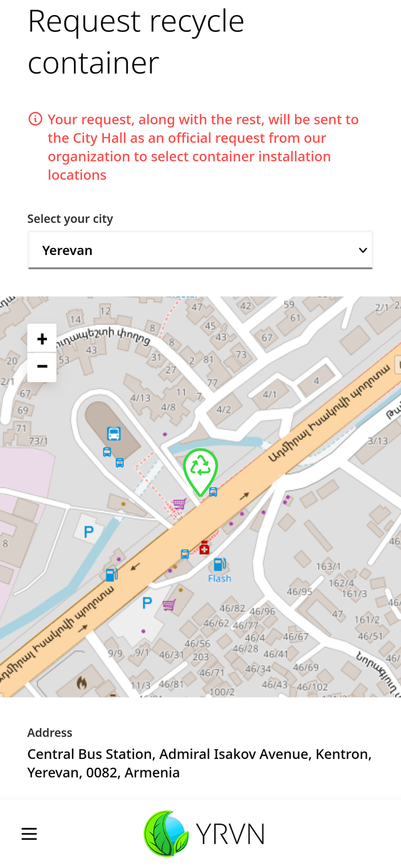
Task: Click the green recycle location marker
Action: pos(200,472)
